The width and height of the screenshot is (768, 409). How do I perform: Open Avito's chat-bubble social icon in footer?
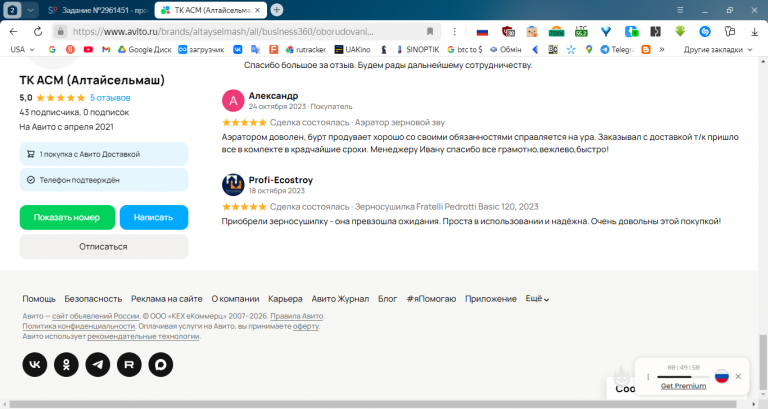click(x=161, y=364)
